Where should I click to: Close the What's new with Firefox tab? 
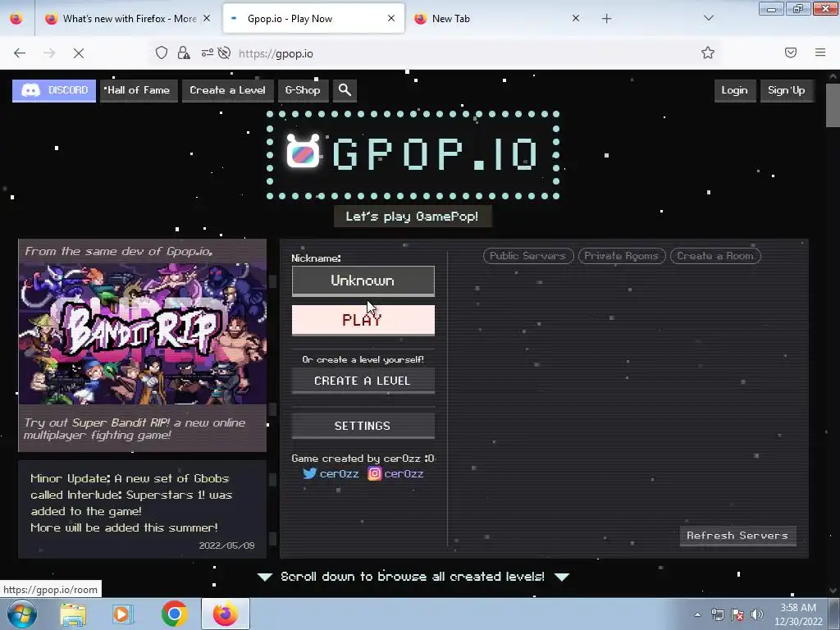click(x=207, y=18)
